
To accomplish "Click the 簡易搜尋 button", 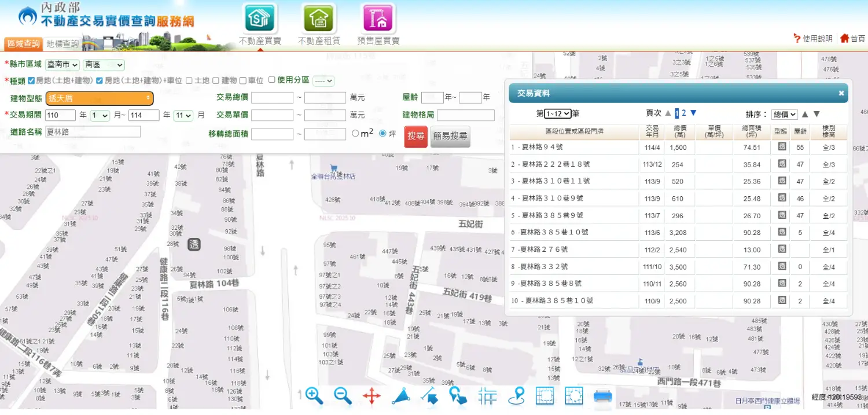I will click(450, 137).
